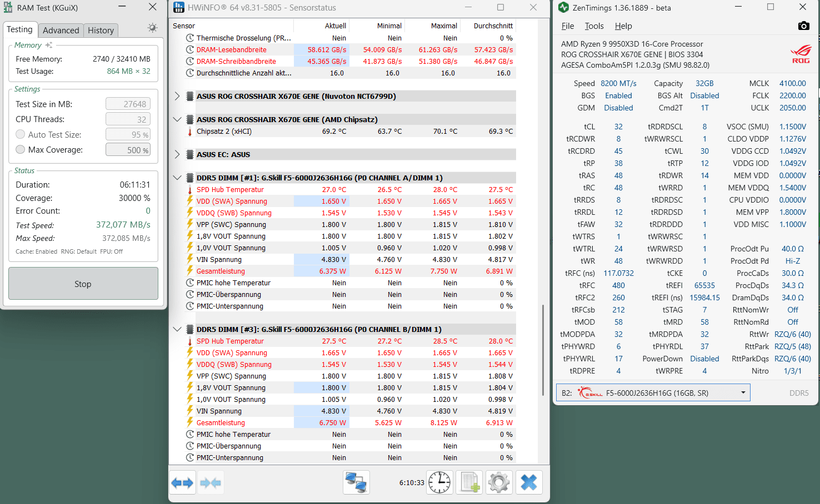This screenshot has width=820, height=504.
Task: Click the memory sparkle icon next to Memory
Action: coord(49,45)
